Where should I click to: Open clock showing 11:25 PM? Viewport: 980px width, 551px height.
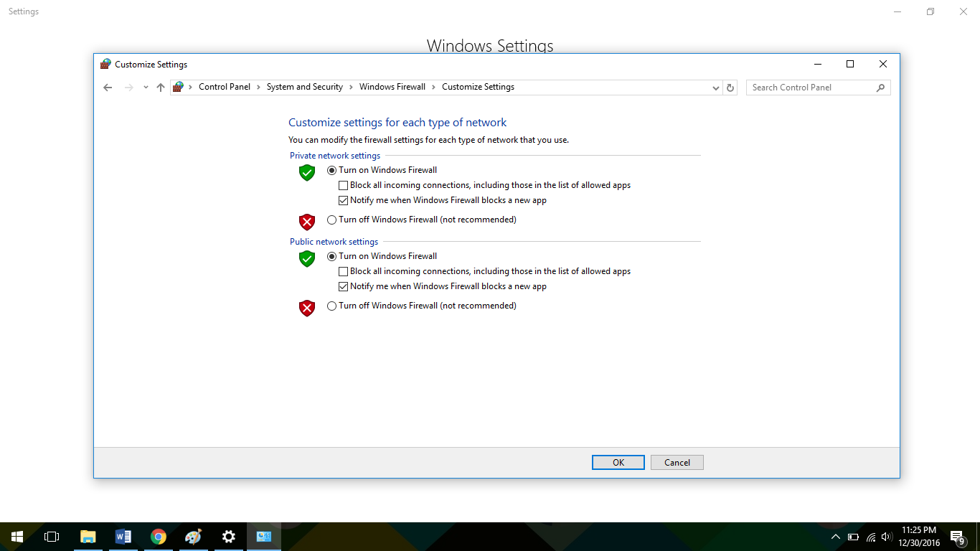click(x=919, y=537)
